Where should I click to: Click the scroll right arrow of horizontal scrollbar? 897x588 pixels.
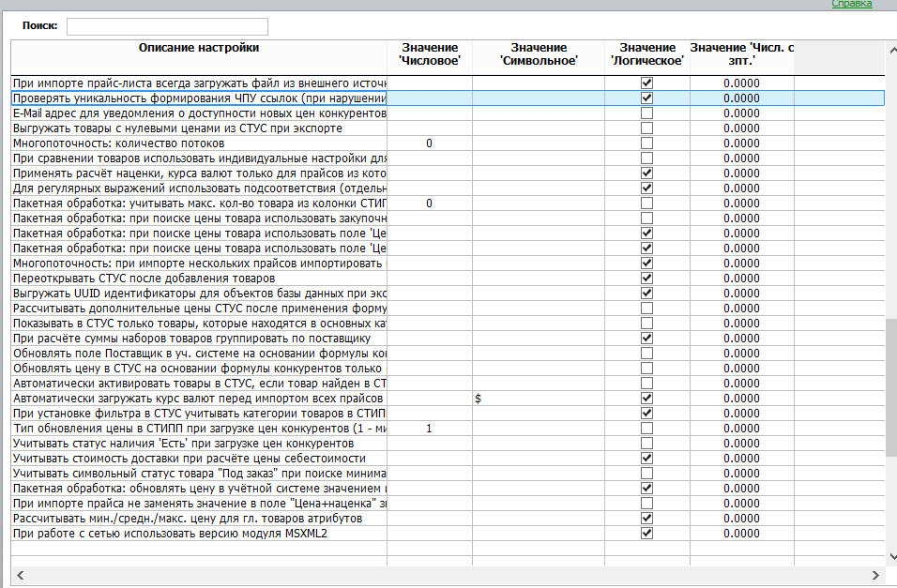pos(875,576)
